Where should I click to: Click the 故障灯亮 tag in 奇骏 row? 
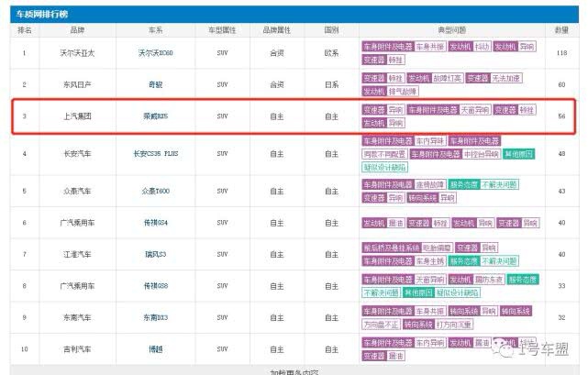click(x=448, y=78)
